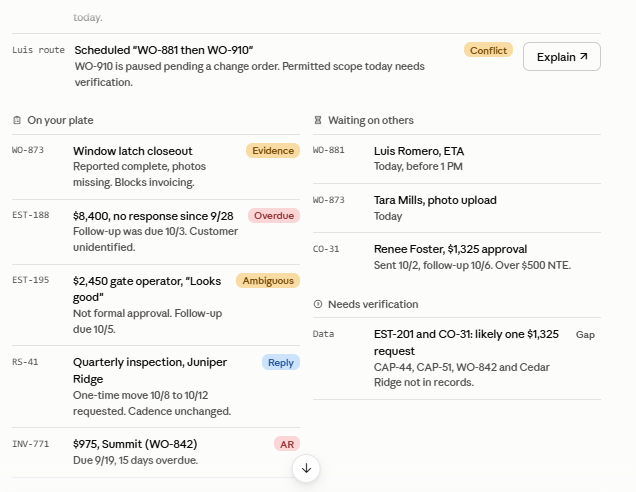Click the INV-771 ID label
636x492 pixels.
click(31, 444)
